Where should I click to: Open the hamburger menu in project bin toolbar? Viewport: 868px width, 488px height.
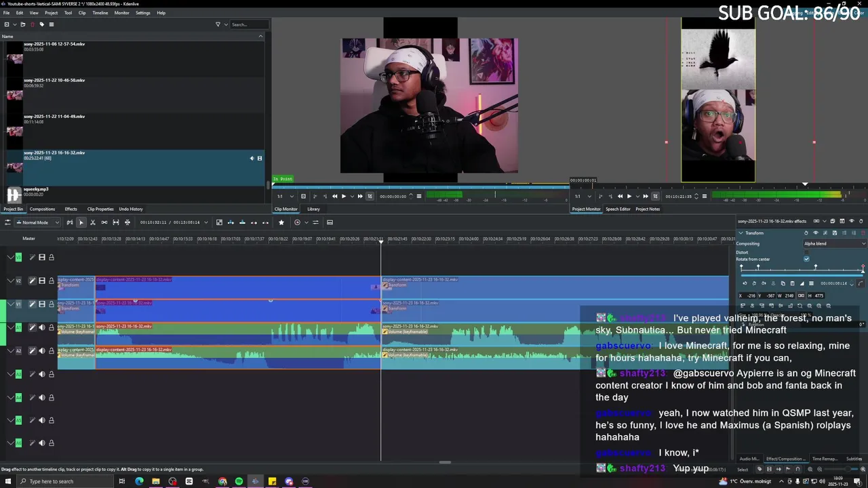(51, 24)
